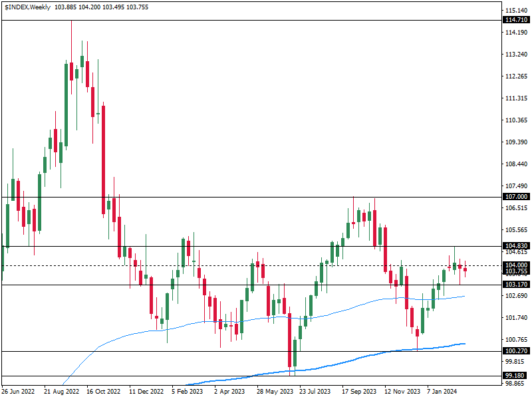Click the 17 Sep 2023 date label

359,392
